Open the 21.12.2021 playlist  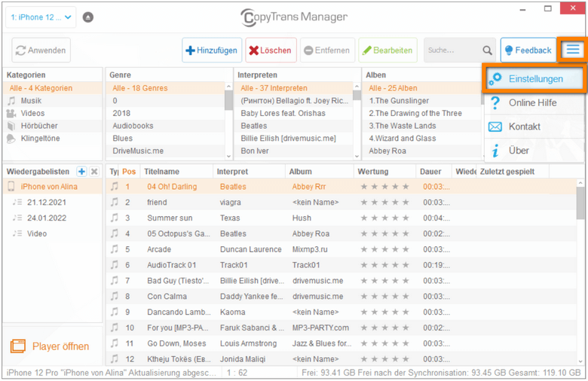click(53, 203)
